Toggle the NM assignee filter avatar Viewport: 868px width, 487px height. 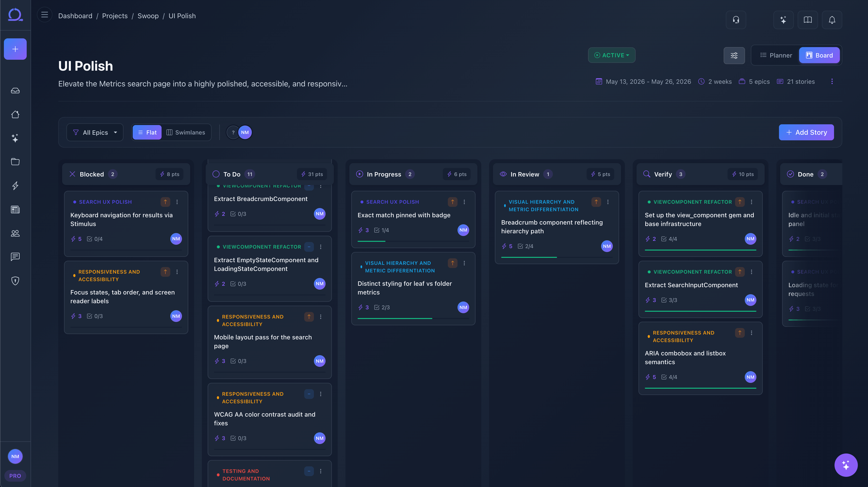(x=245, y=133)
